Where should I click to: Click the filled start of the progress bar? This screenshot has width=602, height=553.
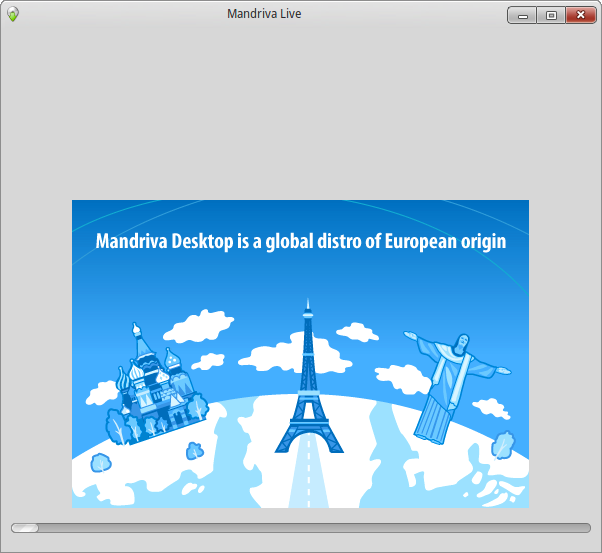point(25,527)
